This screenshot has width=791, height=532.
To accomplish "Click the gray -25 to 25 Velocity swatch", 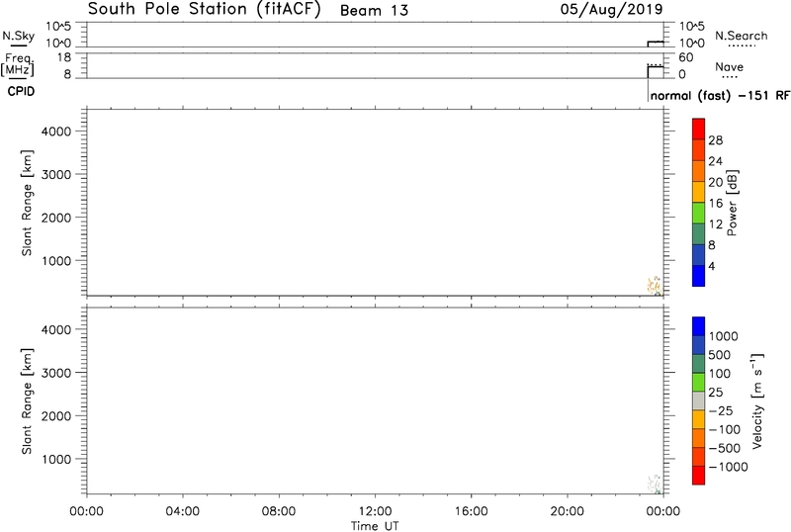I will point(698,400).
